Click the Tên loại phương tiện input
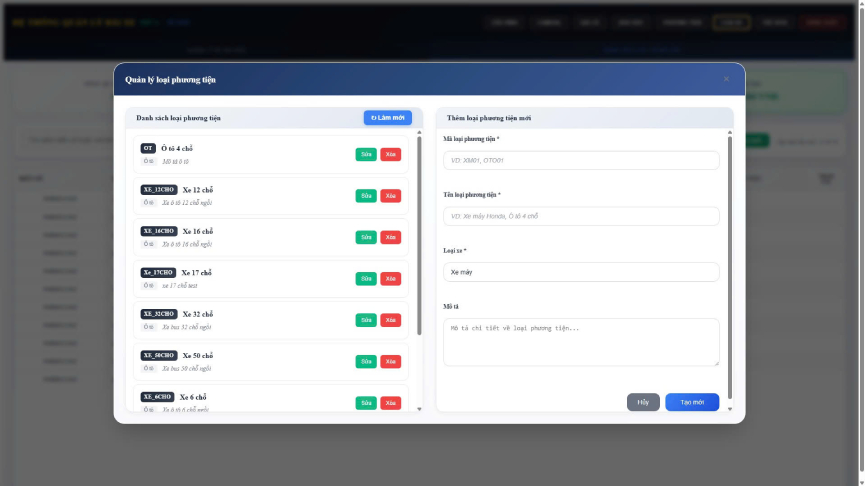Screen dimensions: 865x486 click(x=580, y=216)
